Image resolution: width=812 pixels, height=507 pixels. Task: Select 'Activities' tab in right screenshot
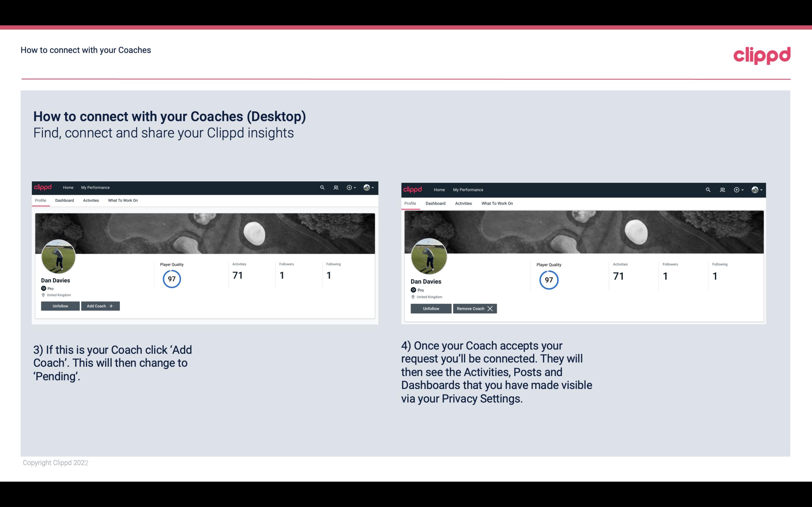[463, 203]
